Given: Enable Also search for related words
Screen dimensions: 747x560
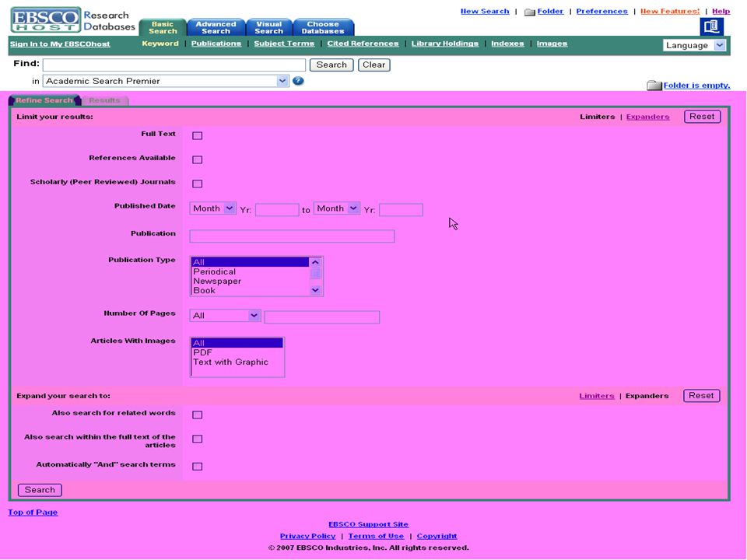Looking at the screenshot, I should [x=197, y=415].
